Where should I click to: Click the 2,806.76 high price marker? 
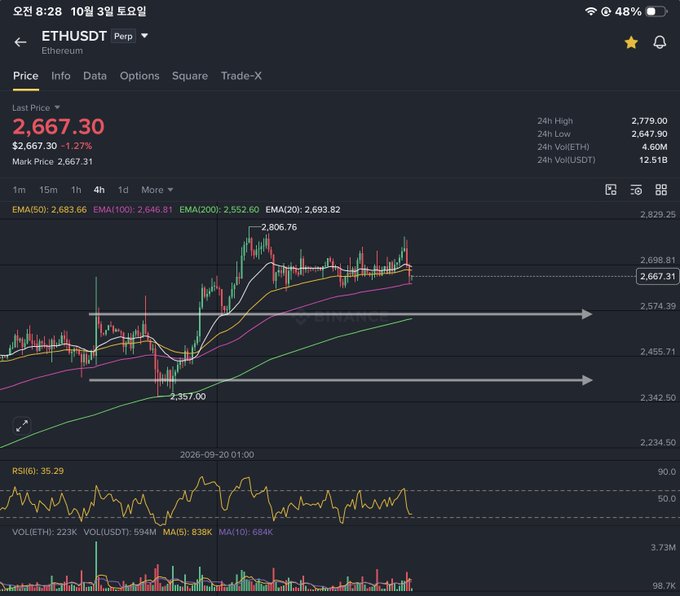pyautogui.click(x=279, y=227)
